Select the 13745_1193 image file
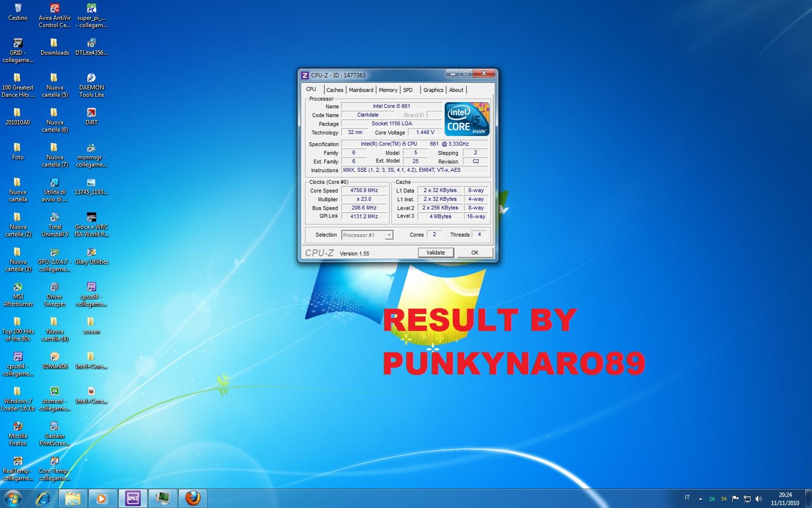 [91, 186]
